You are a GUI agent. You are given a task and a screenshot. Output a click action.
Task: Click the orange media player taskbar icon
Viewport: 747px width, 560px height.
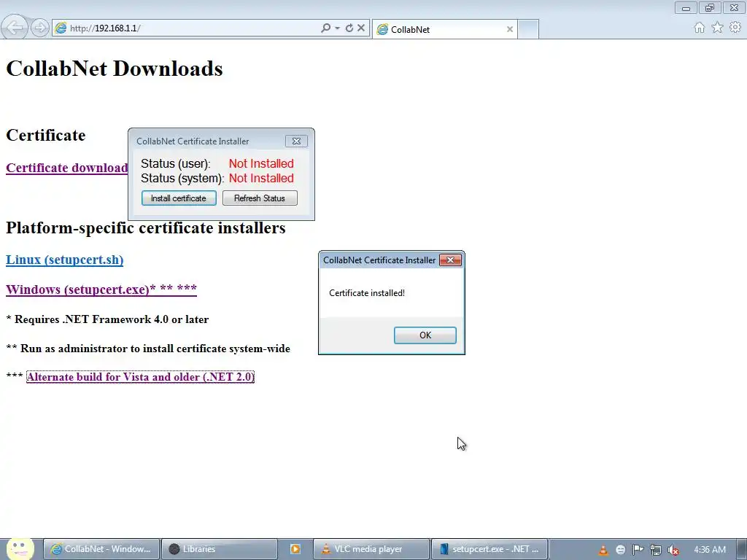(295, 549)
